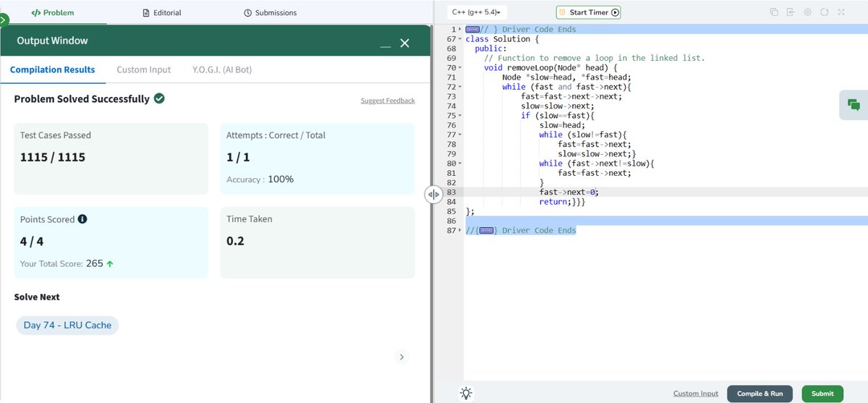
Task: Click the alarm clock icon in Start Timer
Action: (x=562, y=12)
